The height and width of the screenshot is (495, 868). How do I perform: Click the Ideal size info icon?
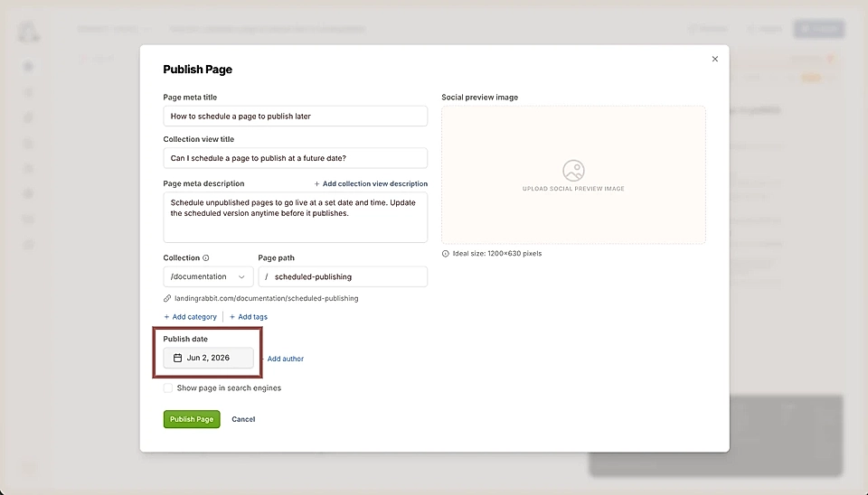[445, 253]
